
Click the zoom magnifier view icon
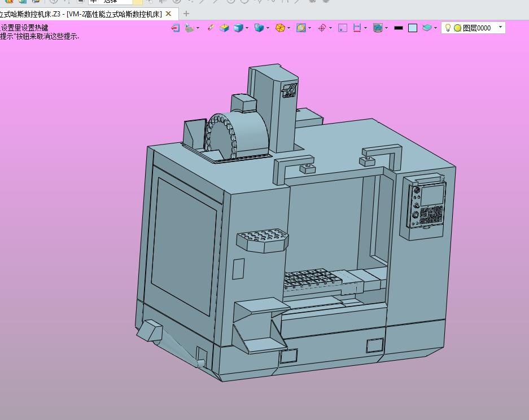pyautogui.click(x=301, y=28)
